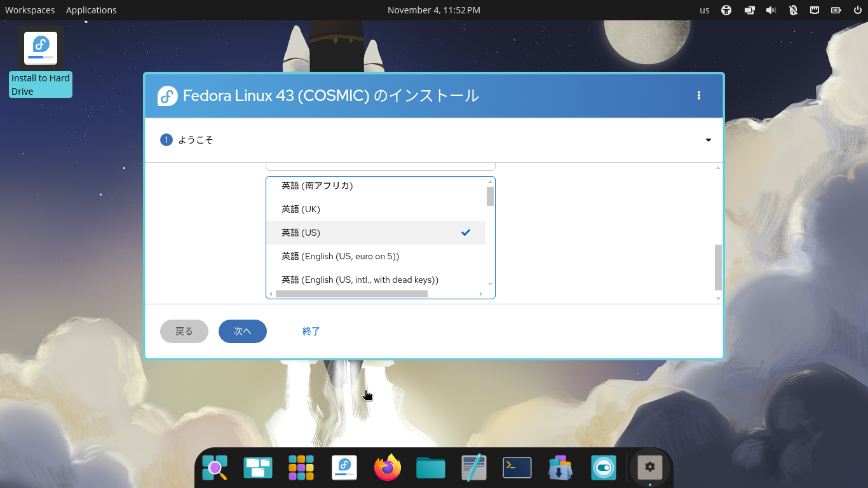868x488 pixels.
Task: Open the Bluetooth panel applet
Action: pos(793,10)
